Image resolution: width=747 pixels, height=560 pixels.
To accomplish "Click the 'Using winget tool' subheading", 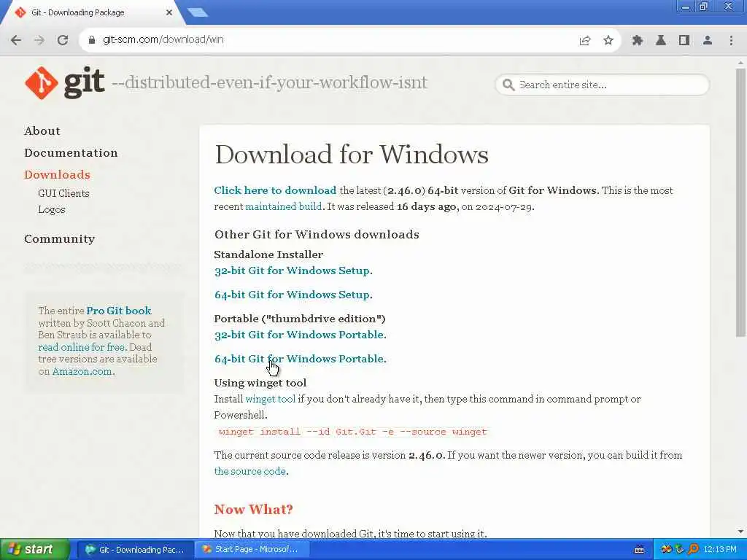I will 260,383.
